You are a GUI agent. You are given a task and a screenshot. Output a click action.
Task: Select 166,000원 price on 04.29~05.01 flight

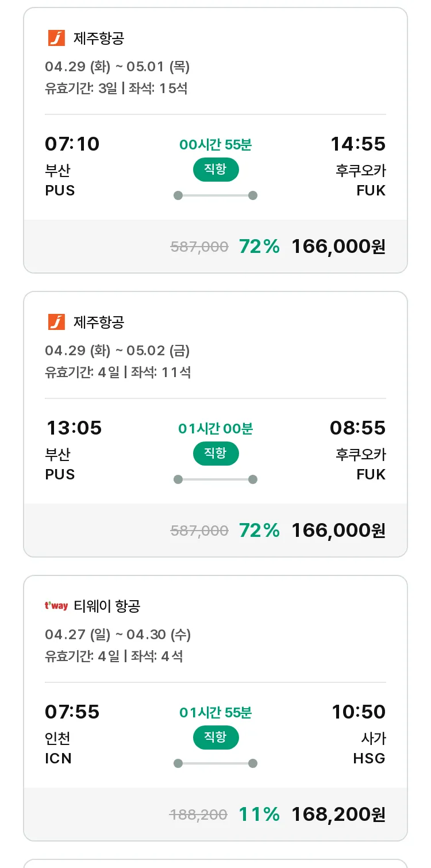click(338, 247)
